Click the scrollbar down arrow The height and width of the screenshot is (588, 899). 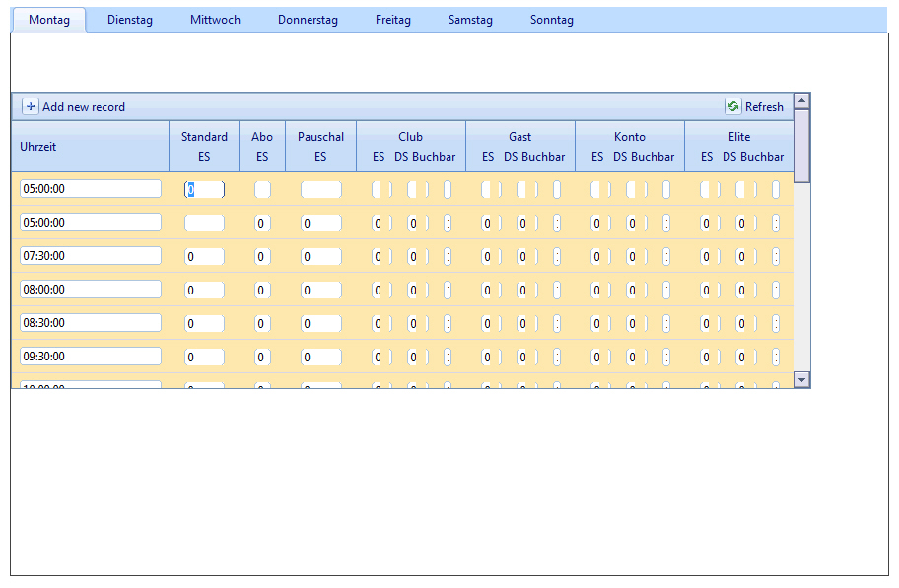[801, 379]
